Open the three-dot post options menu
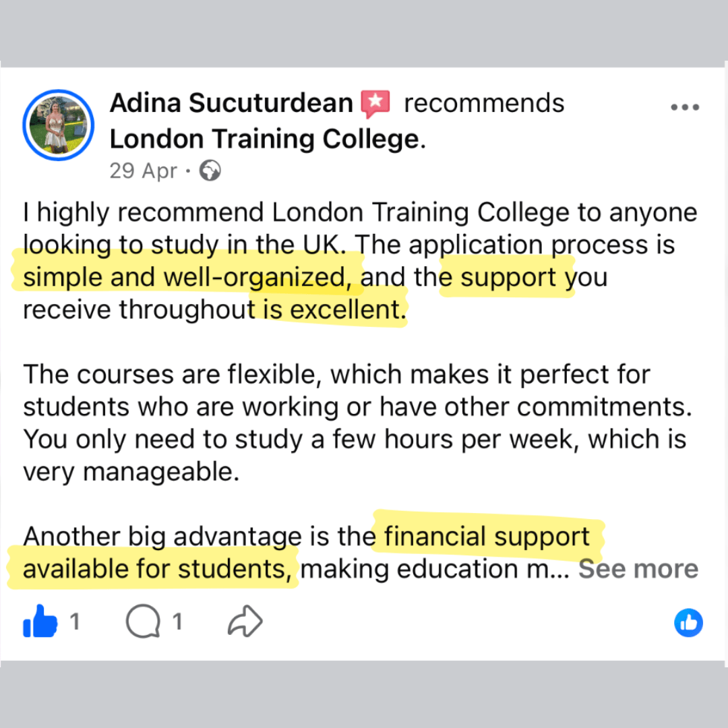 tap(685, 107)
